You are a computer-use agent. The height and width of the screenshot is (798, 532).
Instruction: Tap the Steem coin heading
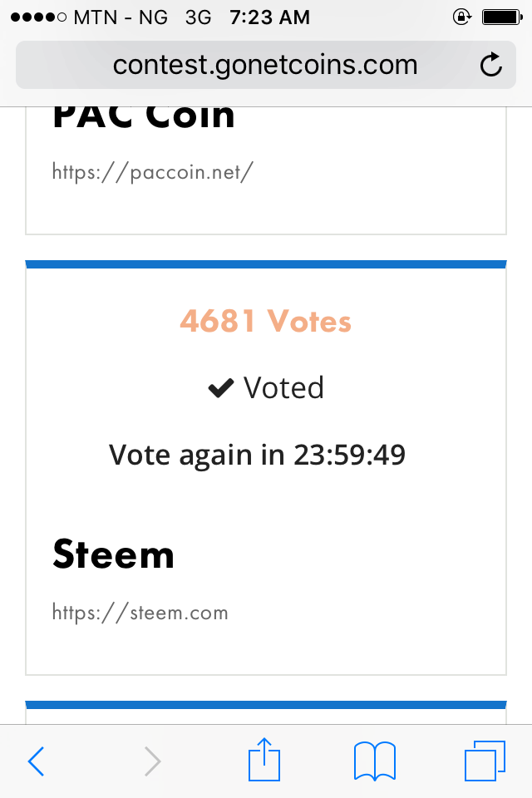click(113, 554)
